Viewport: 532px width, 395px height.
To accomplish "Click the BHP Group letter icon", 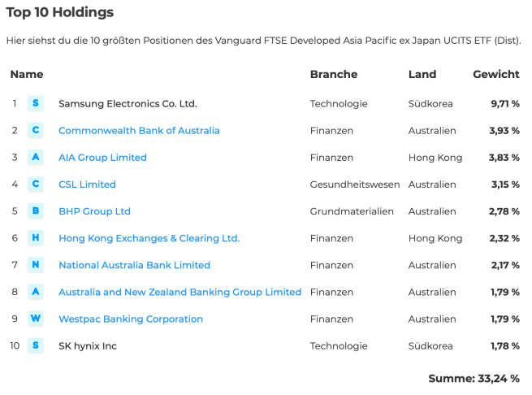I will 35,211.
